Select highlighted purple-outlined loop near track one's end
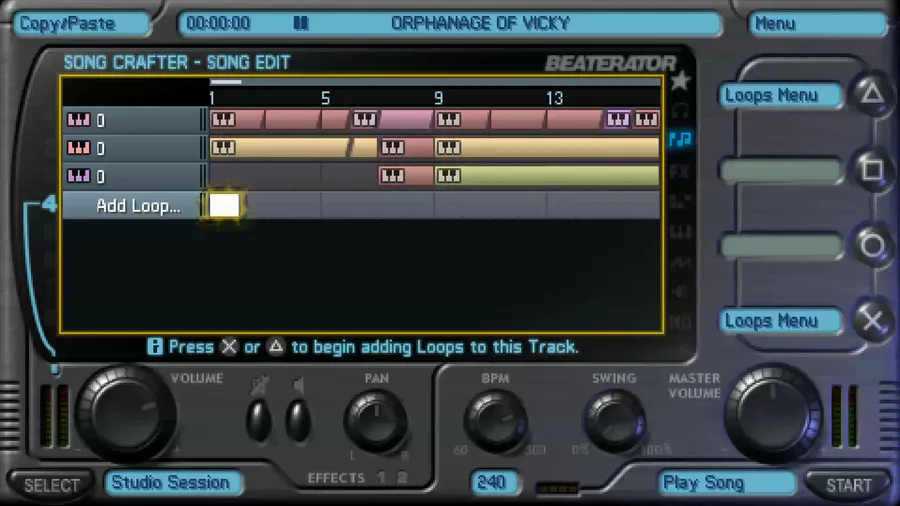The width and height of the screenshot is (900, 506). 618,119
